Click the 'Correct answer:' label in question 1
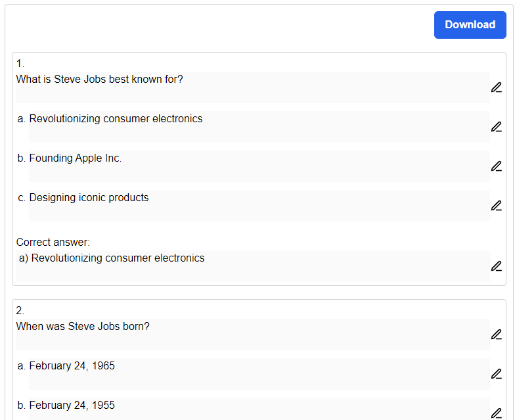Viewport: 515px width, 420px height. 53,243
